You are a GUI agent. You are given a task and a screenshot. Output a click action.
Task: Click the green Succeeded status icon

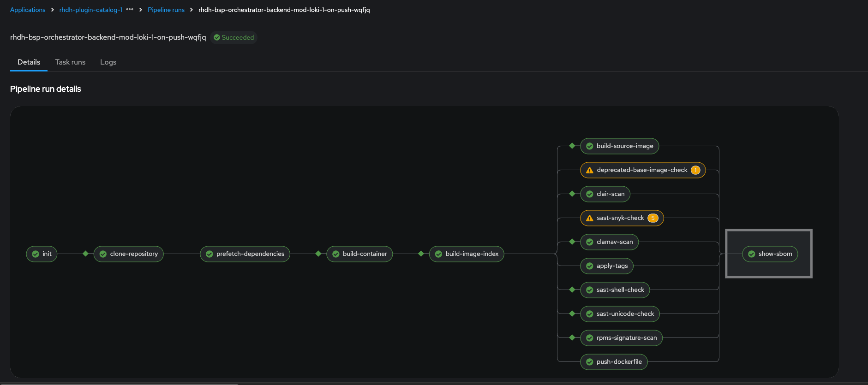[x=217, y=37]
